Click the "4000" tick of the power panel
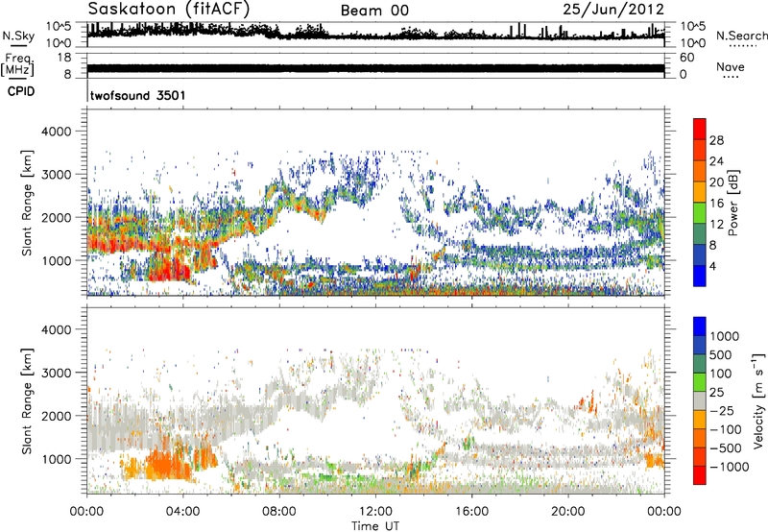Screen dimensions: 768x532 click(x=57, y=132)
